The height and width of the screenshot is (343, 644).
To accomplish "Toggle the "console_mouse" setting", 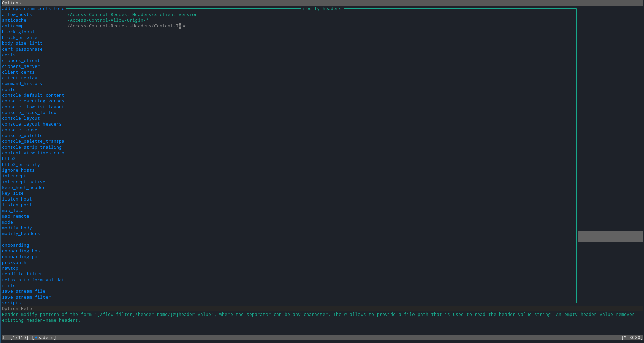I will (x=19, y=130).
